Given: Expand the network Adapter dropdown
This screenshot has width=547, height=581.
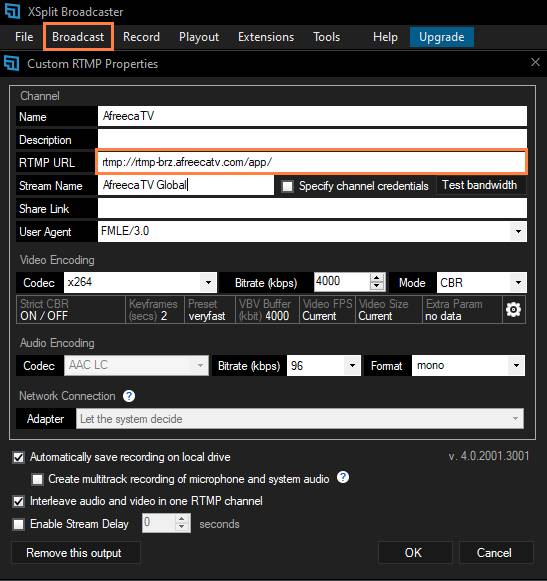Looking at the screenshot, I should point(515,419).
